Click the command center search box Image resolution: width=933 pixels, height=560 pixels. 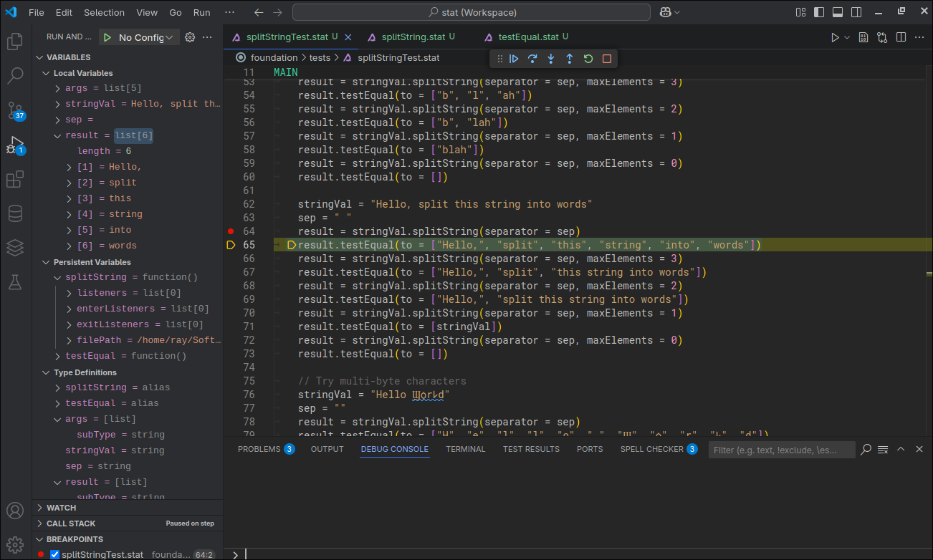pyautogui.click(x=472, y=12)
